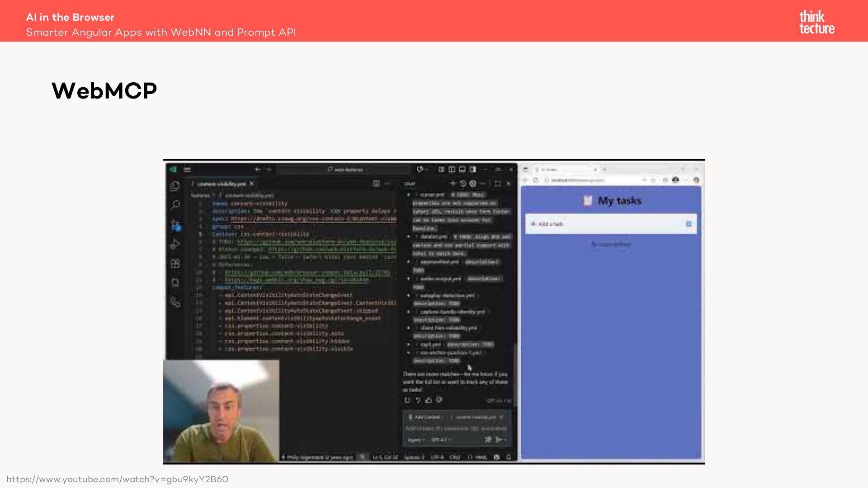Toggle the bottom panel layout button
The width and height of the screenshot is (868, 488).
pyautogui.click(x=462, y=169)
